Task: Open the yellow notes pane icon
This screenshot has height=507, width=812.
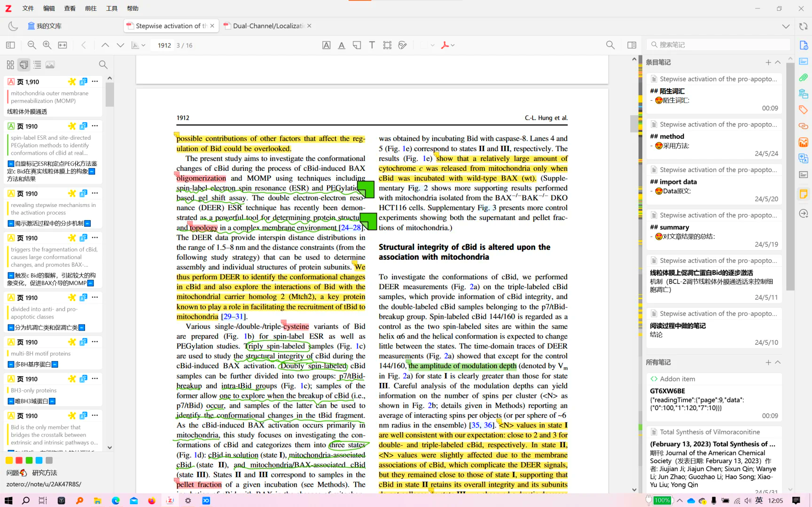Action: [804, 194]
